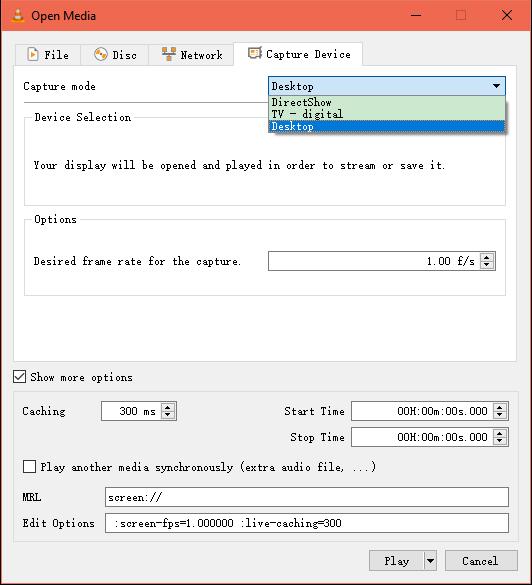Click the Play button
Image resolution: width=532 pixels, height=585 pixels.
[397, 561]
